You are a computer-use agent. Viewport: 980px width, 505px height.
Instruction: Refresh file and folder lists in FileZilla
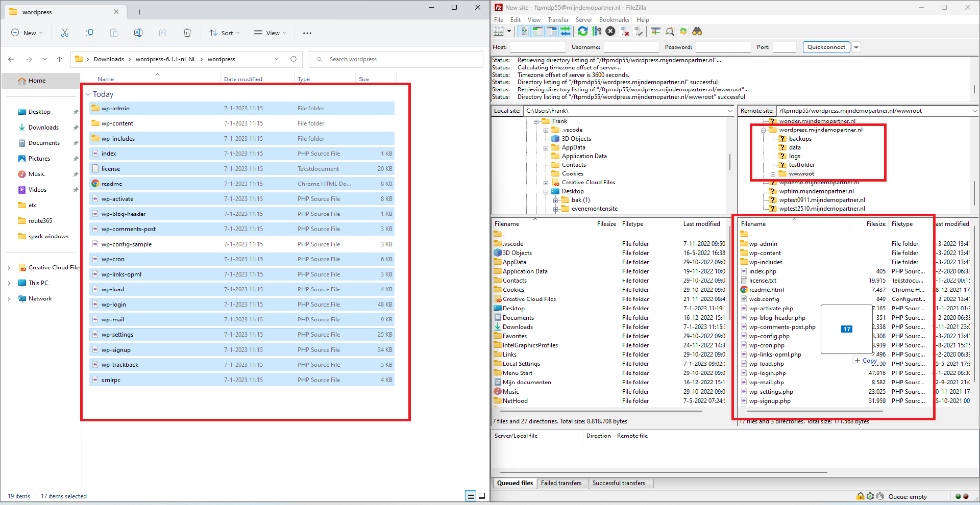pyautogui.click(x=582, y=32)
